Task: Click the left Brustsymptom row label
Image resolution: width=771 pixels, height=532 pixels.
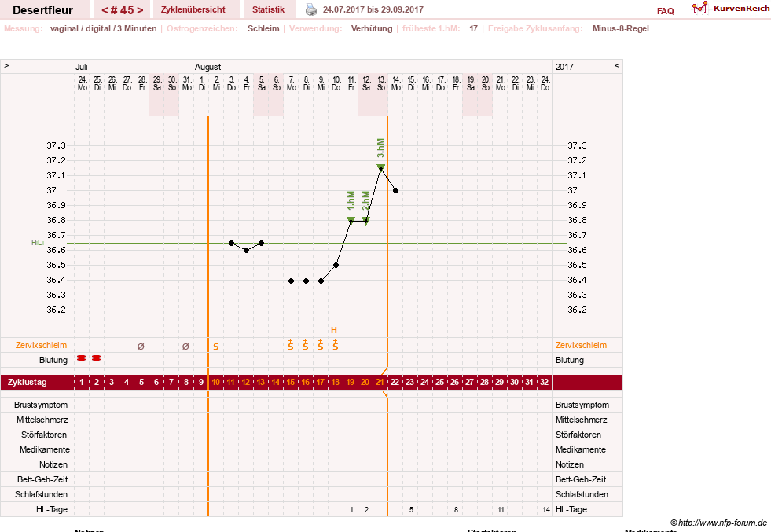Action: click(x=41, y=405)
